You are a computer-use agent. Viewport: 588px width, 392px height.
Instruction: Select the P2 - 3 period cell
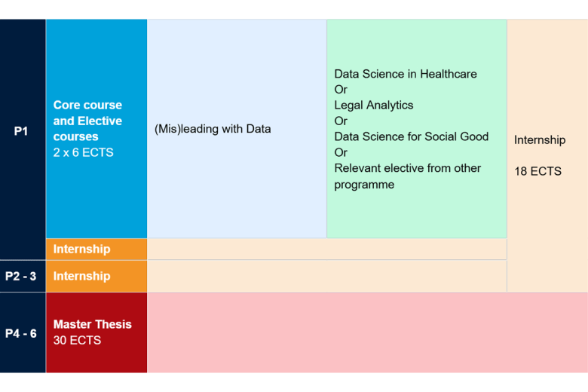[23, 276]
